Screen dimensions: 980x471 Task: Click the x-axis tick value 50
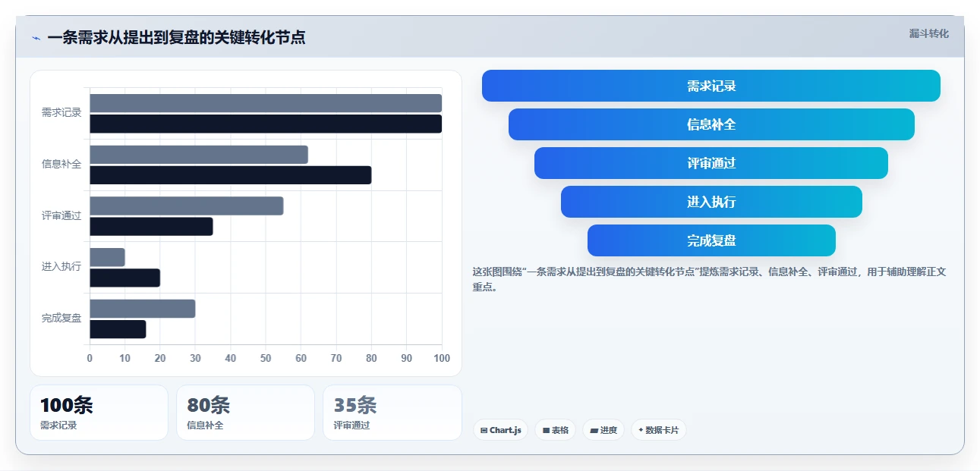coord(266,358)
